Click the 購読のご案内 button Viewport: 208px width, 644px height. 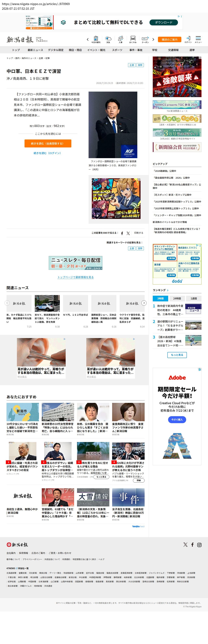pyautogui.click(x=169, y=39)
